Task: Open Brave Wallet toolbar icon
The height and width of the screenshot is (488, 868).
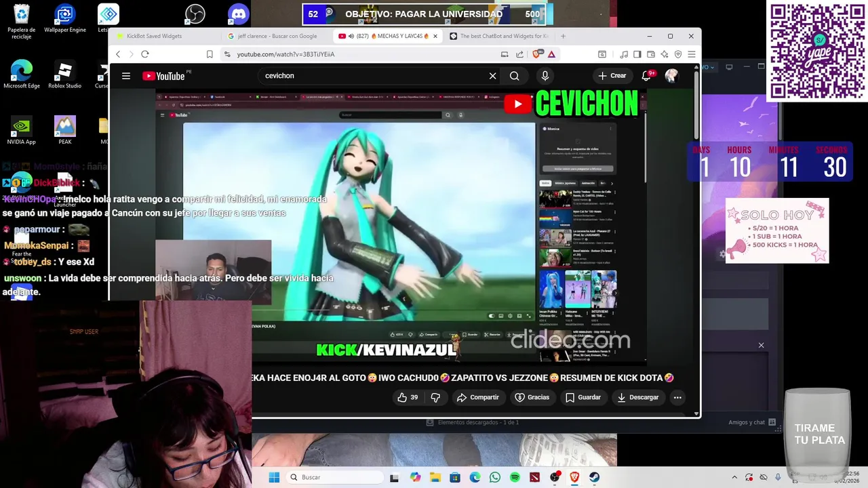Action: [x=651, y=54]
